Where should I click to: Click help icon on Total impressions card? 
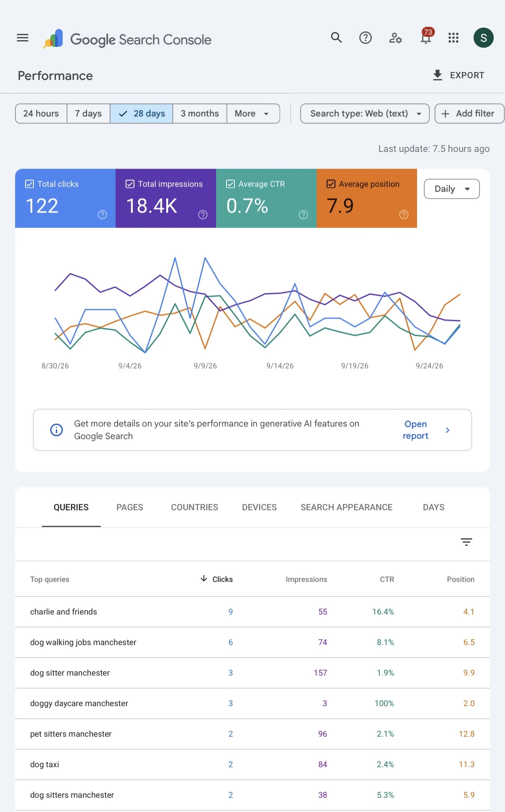point(203,215)
